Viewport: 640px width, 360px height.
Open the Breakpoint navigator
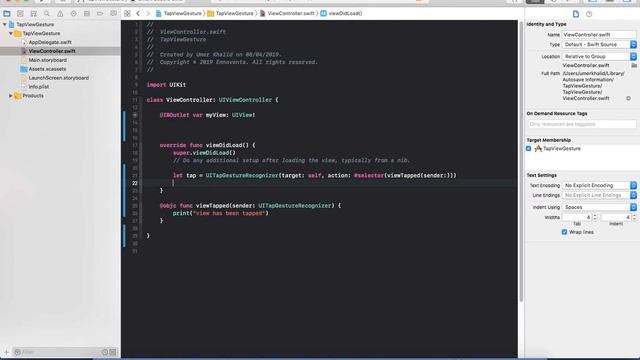tap(100, 13)
